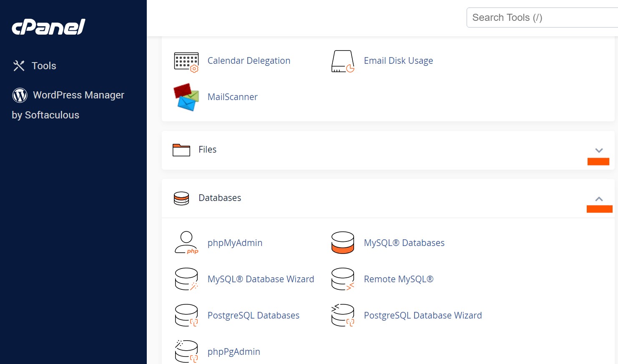Click the Files section heading
618x364 pixels.
pyautogui.click(x=207, y=150)
